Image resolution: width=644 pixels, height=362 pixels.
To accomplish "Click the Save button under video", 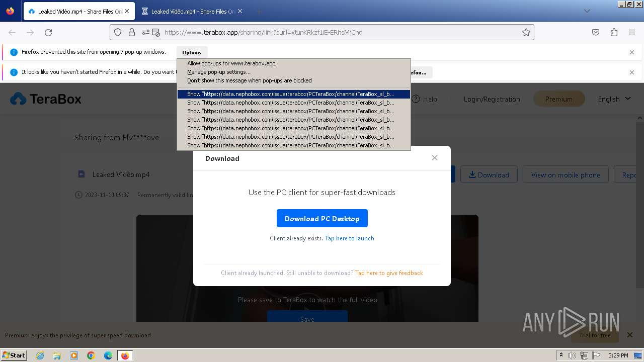I will click(307, 318).
